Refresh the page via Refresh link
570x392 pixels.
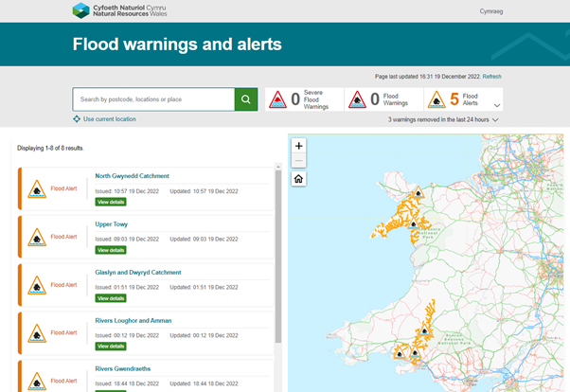(x=491, y=76)
